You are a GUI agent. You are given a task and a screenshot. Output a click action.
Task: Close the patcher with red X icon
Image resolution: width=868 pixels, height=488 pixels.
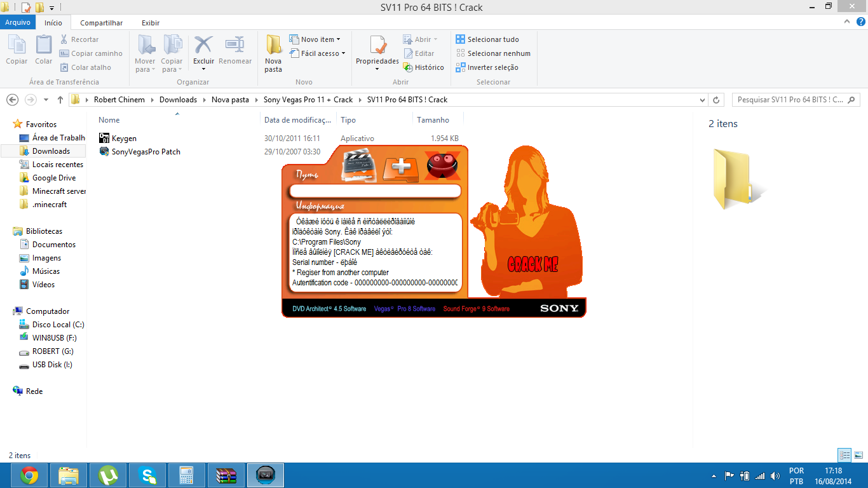(444, 166)
